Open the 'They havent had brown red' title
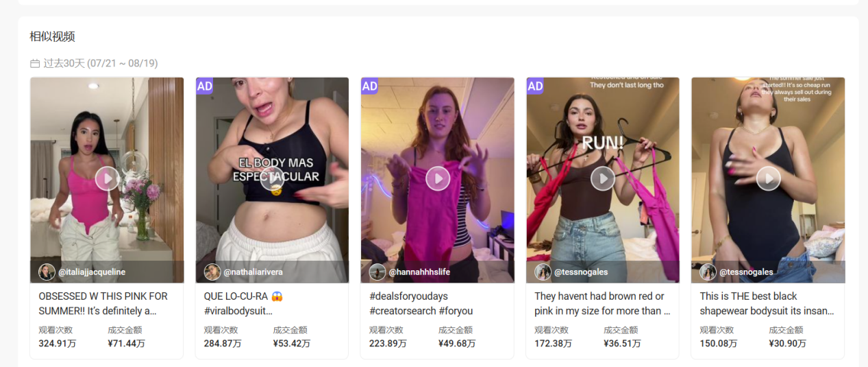This screenshot has height=367, width=868. (602, 303)
